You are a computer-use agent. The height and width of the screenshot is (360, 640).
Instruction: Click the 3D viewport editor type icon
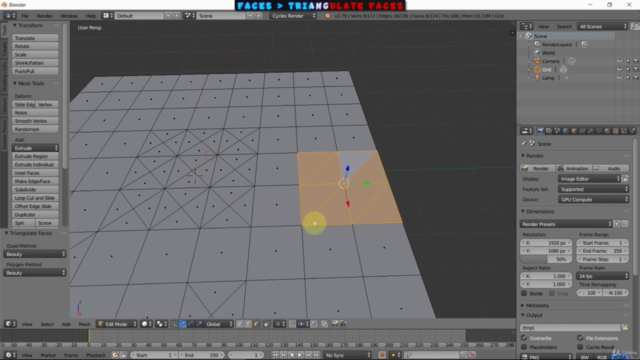point(10,324)
